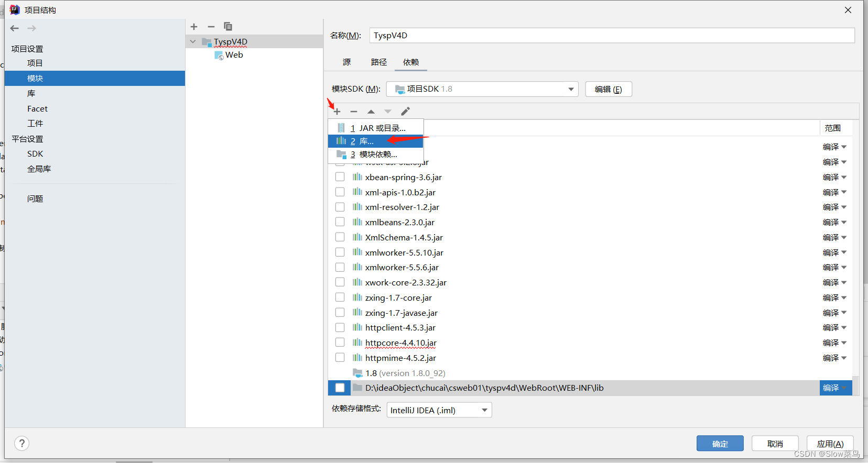Open scope dropdown for httpmime-4.5.2.jar
Image resolution: width=868 pixels, height=463 pixels.
pyautogui.click(x=834, y=358)
